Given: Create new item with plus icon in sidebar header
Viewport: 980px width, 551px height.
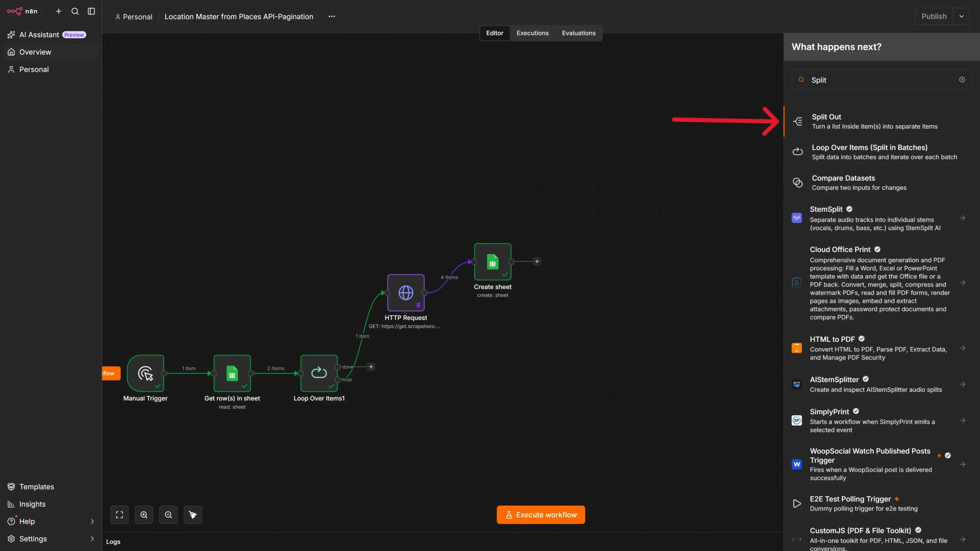Looking at the screenshot, I should [x=59, y=11].
